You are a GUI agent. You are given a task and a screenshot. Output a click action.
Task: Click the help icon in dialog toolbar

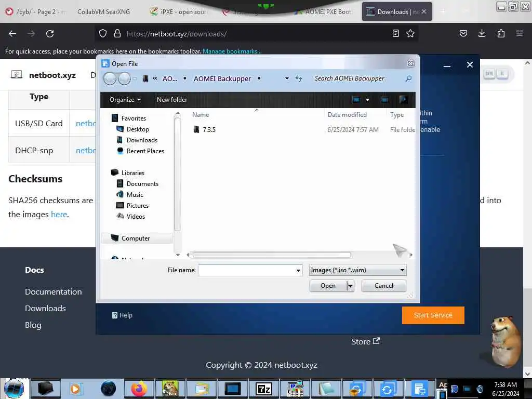(x=403, y=99)
